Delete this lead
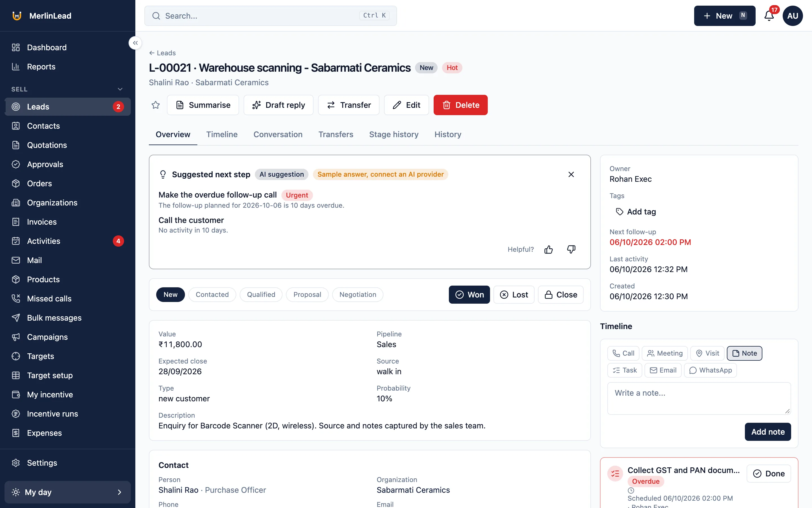This screenshot has height=508, width=812. pos(460,105)
